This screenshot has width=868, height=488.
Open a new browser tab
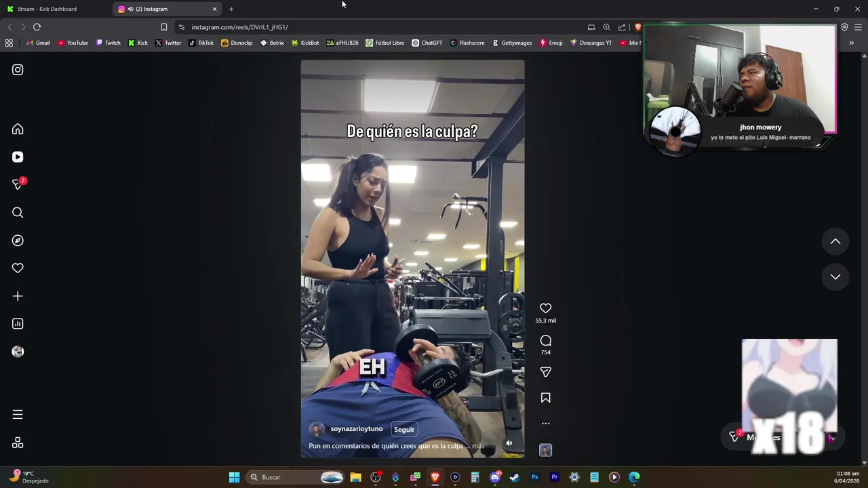(x=231, y=9)
